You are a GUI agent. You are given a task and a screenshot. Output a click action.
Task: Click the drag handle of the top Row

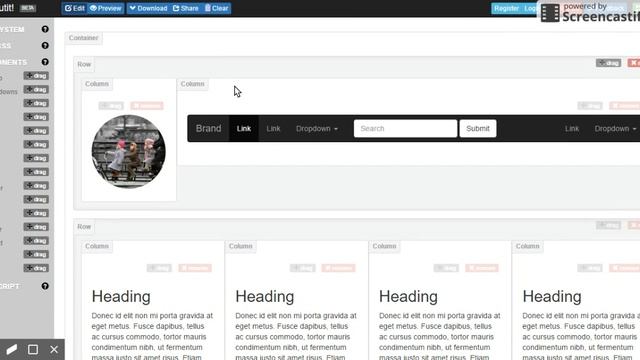point(608,63)
